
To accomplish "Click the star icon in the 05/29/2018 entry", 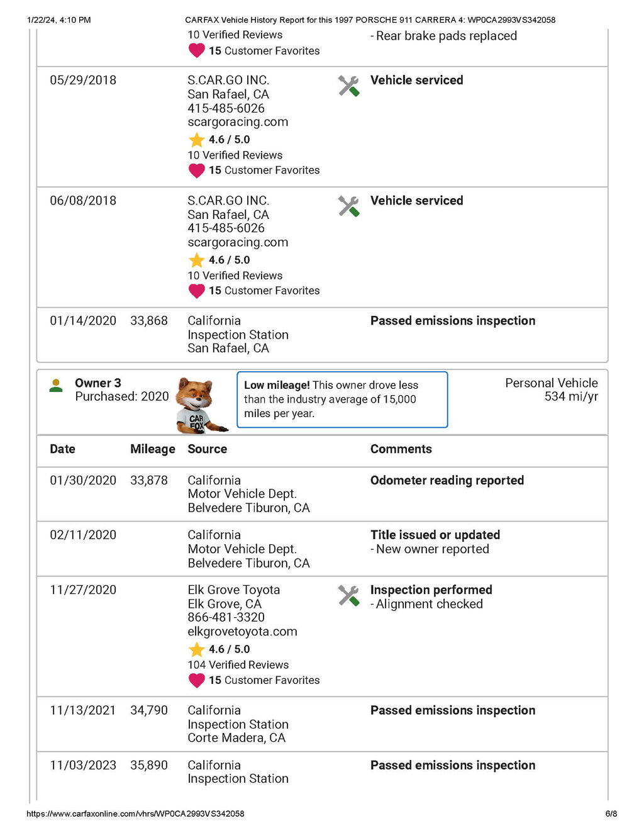I will click(x=197, y=140).
